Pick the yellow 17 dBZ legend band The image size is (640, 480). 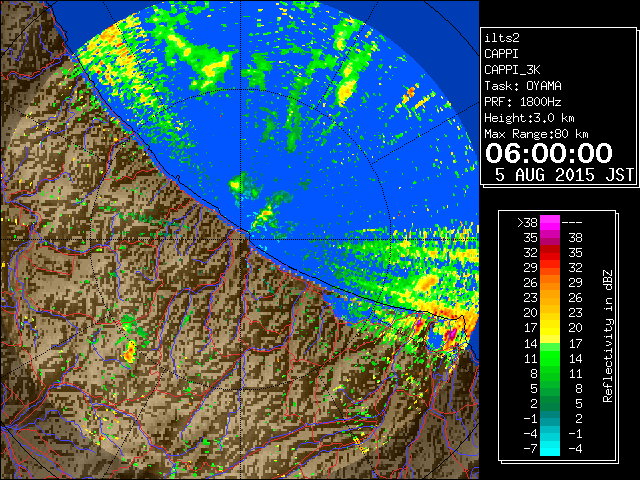pos(550,328)
